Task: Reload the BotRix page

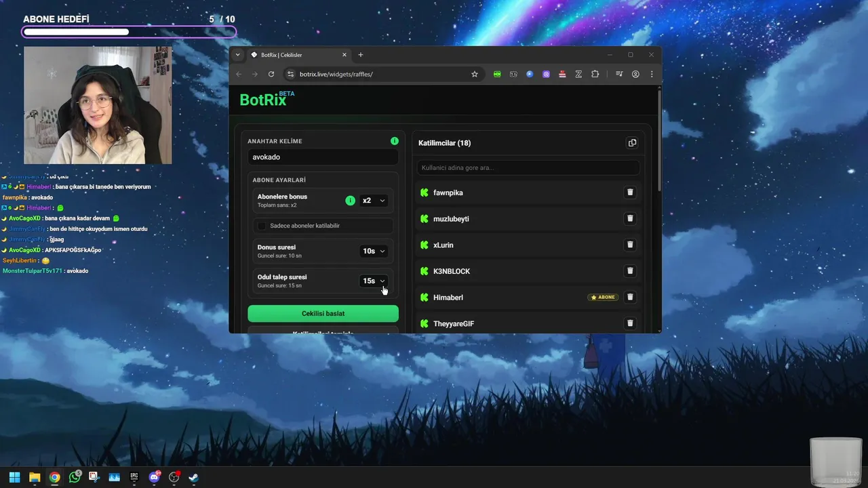Action: pos(271,74)
